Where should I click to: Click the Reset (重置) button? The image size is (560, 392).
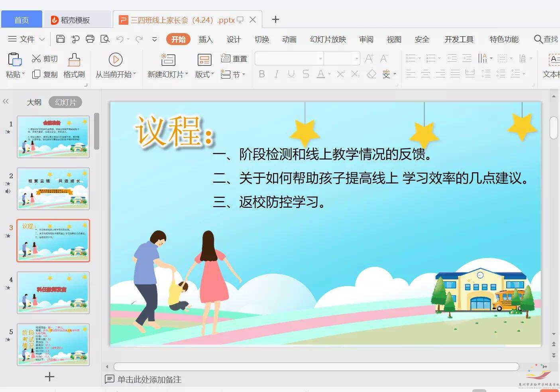tap(234, 59)
